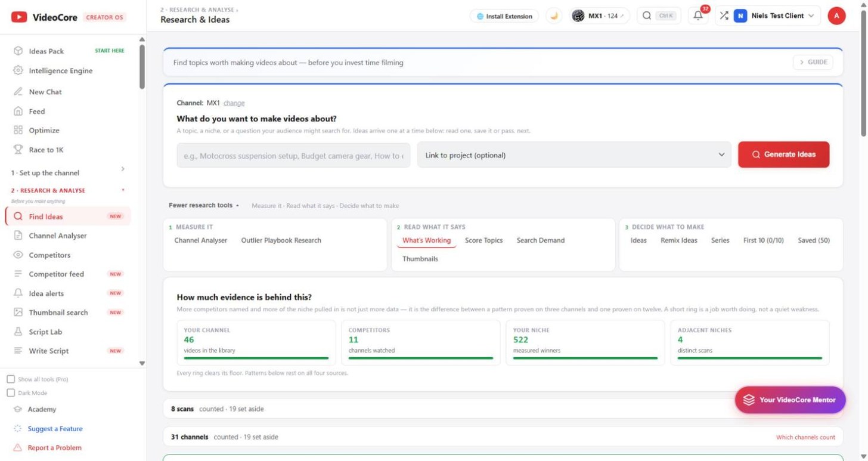Open Idea alerts bell icon in sidebar
This screenshot has height=461, width=868.
coord(18,293)
